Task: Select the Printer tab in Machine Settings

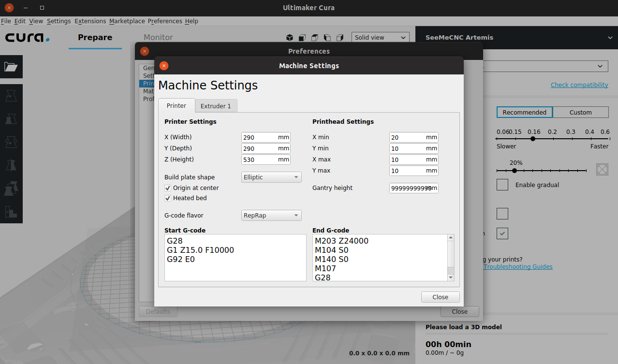Action: [177, 105]
